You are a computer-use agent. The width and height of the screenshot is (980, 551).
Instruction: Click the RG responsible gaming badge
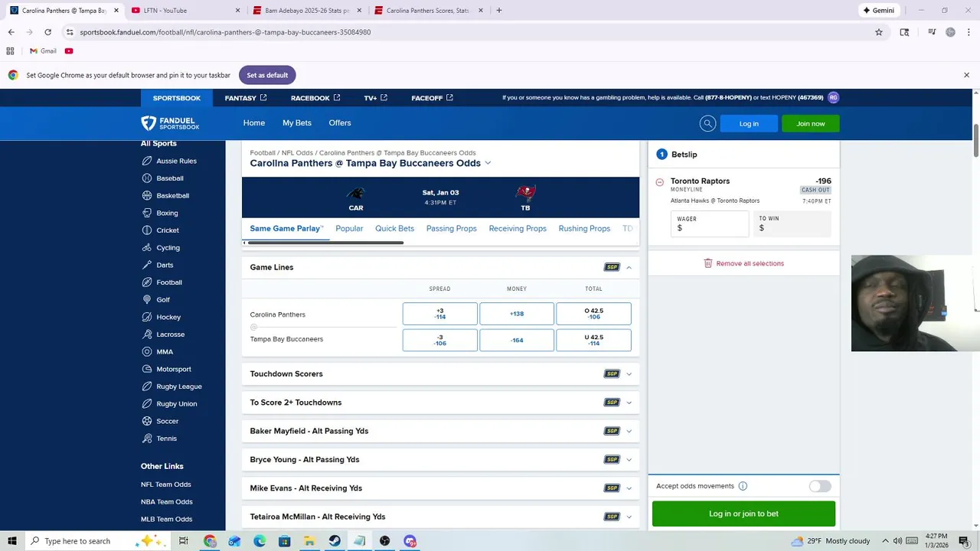[x=833, y=98]
